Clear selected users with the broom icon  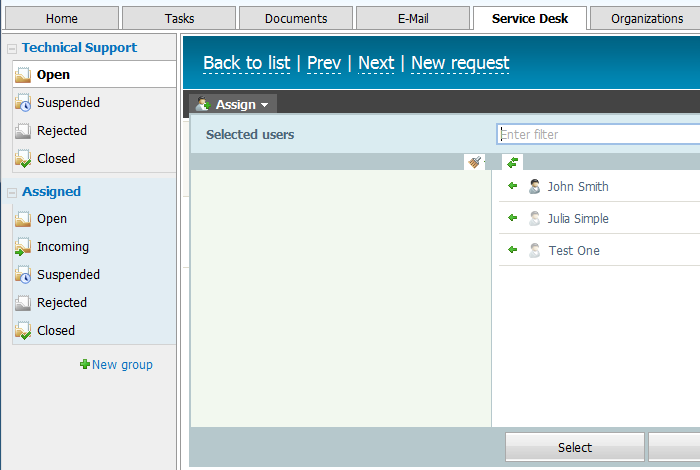475,162
